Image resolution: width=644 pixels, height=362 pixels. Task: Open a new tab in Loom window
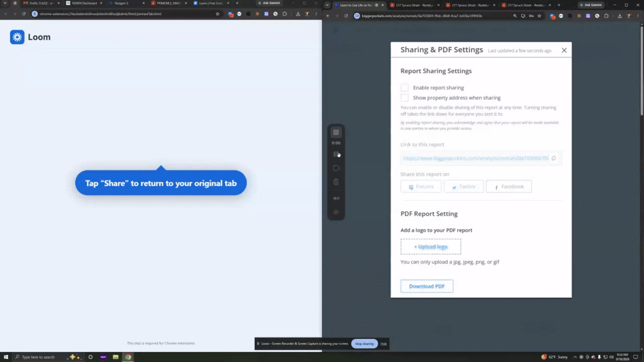[x=237, y=3]
